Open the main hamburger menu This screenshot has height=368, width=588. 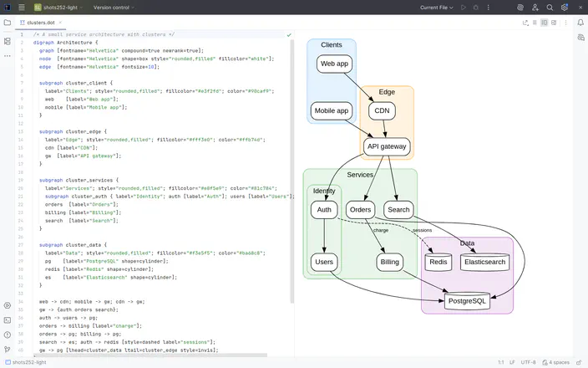click(x=22, y=8)
